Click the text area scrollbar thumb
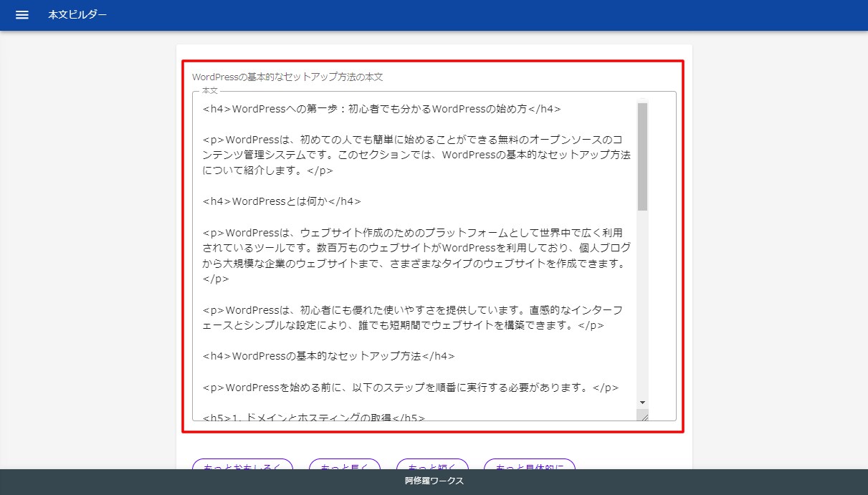The image size is (868, 495). (642, 157)
